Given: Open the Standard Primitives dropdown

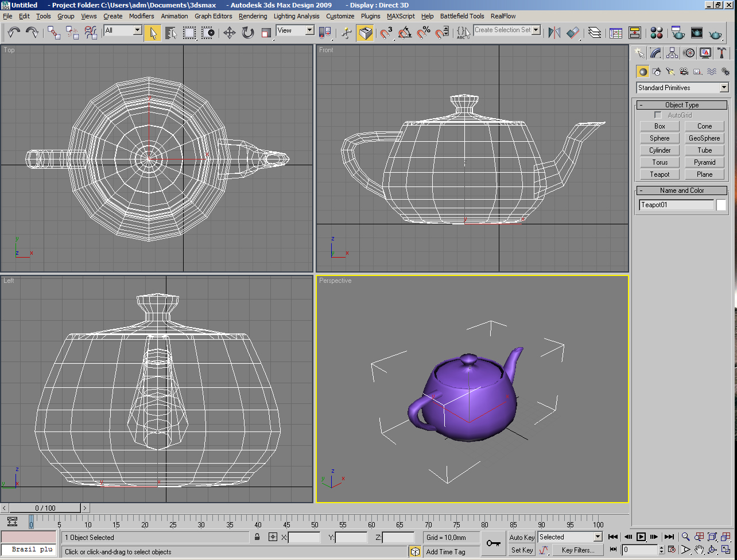Looking at the screenshot, I should click(723, 88).
